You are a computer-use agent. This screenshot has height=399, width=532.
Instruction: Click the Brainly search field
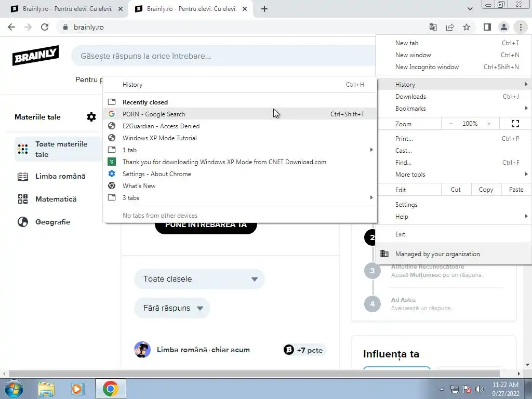pyautogui.click(x=224, y=56)
